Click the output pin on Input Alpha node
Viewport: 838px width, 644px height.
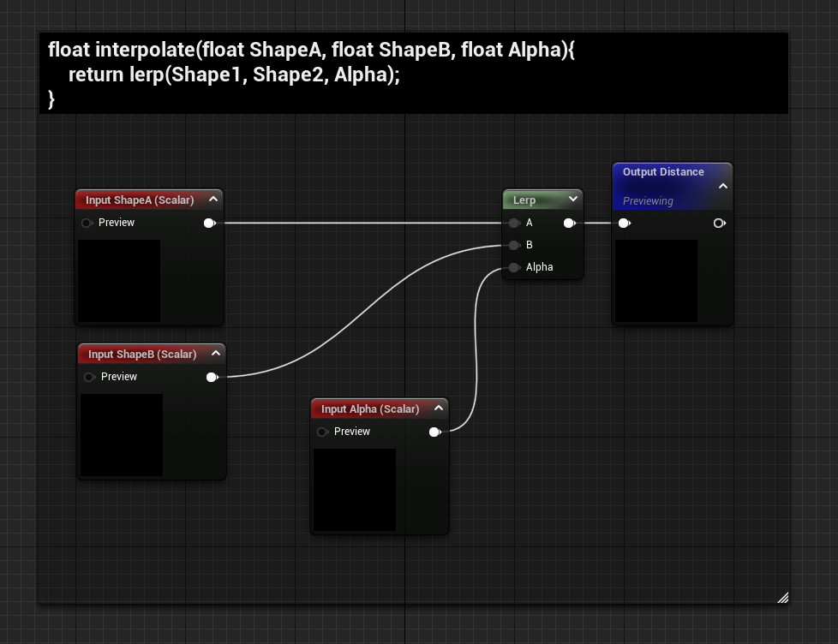435,432
